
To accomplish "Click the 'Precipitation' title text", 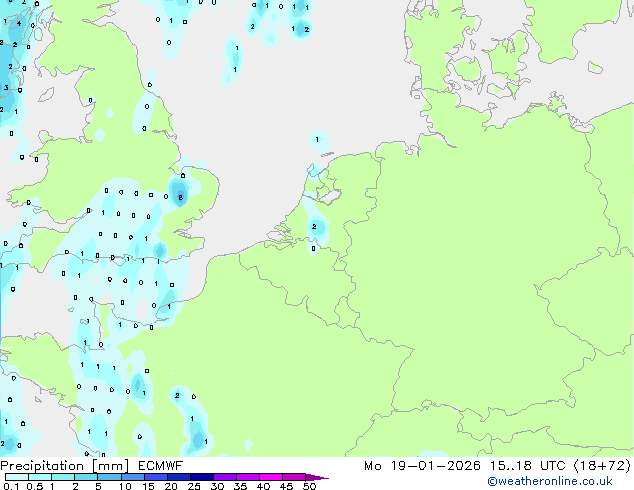I will [42, 466].
